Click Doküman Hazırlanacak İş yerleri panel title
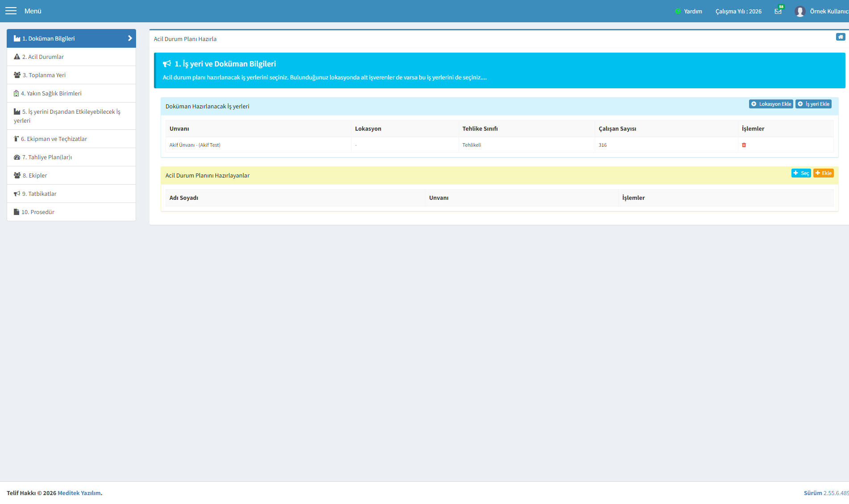This screenshot has height=504, width=849. coord(207,106)
